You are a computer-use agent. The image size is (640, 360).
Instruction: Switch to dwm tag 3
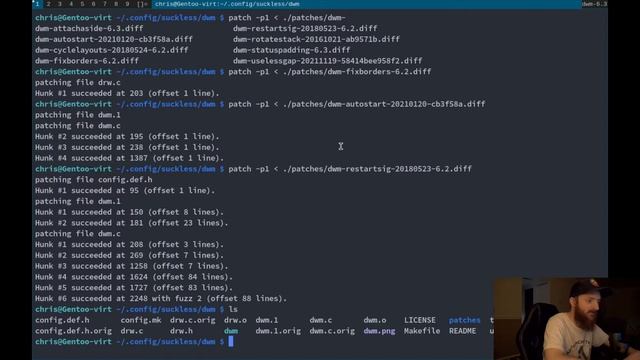coord(60,4)
